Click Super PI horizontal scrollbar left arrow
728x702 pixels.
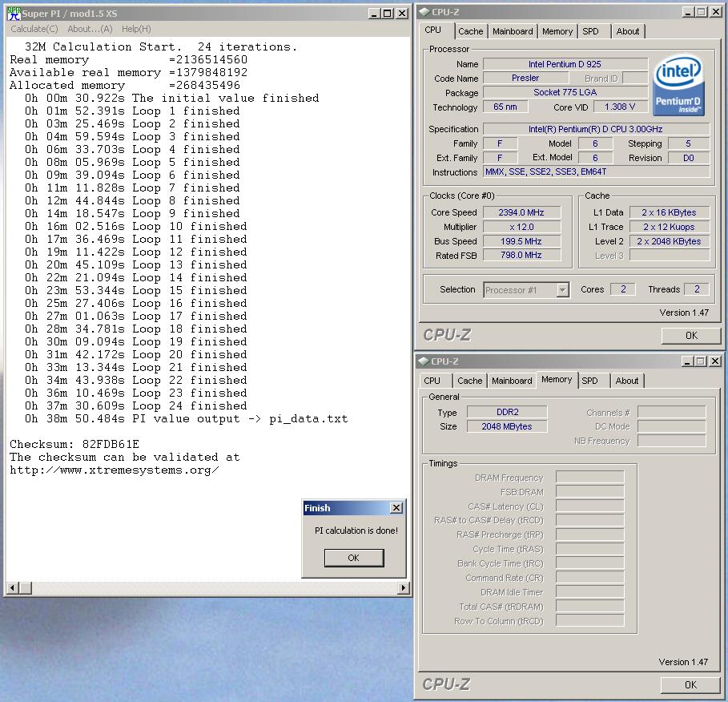(x=13, y=588)
